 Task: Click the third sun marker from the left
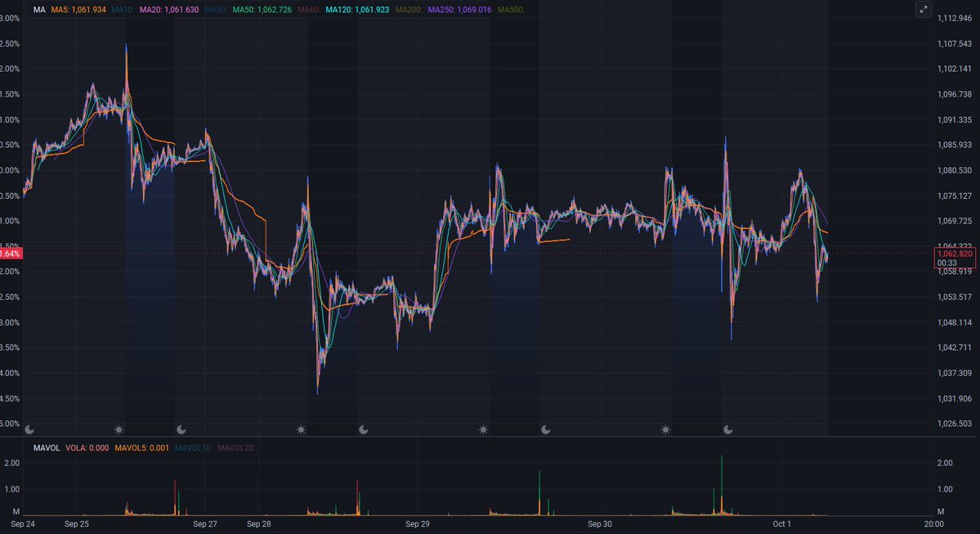point(483,429)
